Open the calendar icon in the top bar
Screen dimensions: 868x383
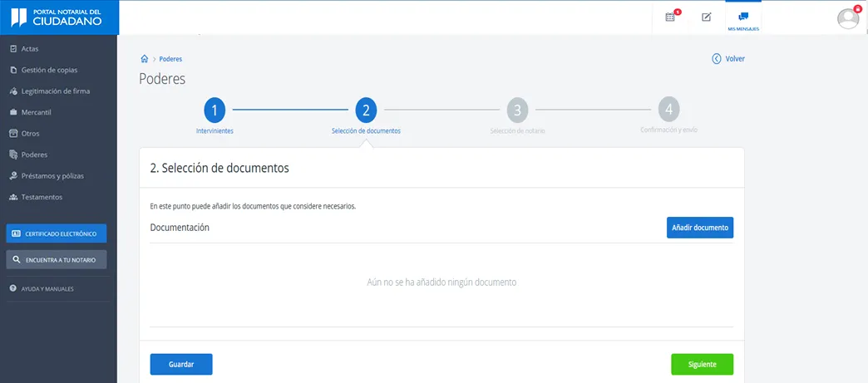[670, 17]
